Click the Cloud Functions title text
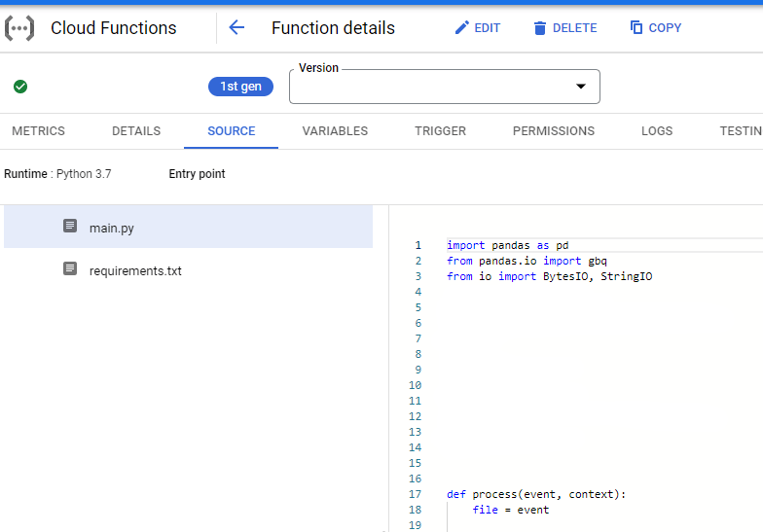Viewport: 763px width, 532px height. click(x=113, y=28)
